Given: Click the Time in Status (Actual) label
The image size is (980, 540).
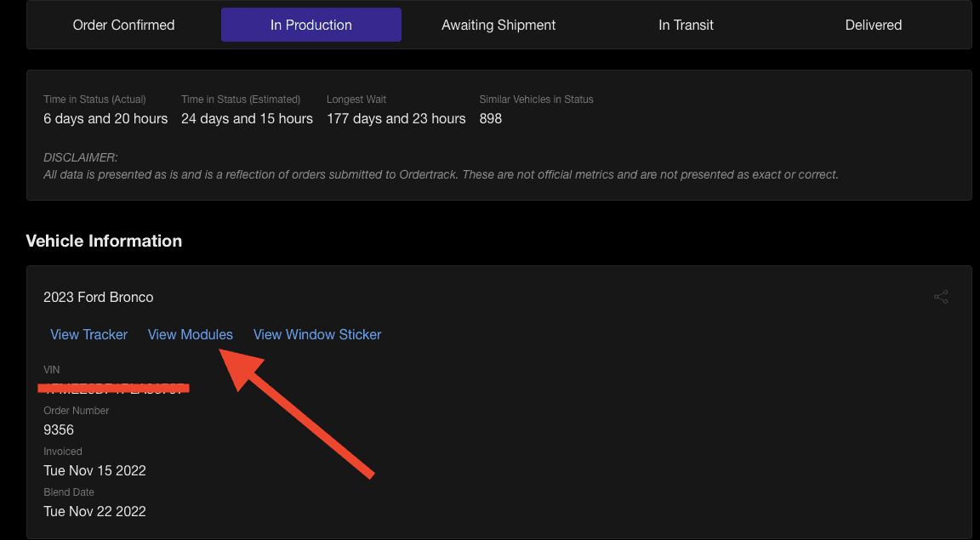Looking at the screenshot, I should [x=94, y=99].
